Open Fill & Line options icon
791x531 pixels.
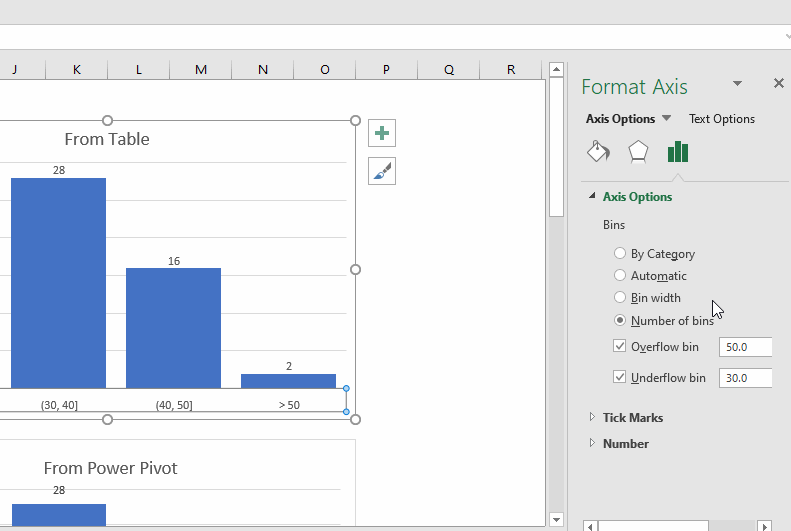[x=598, y=151]
